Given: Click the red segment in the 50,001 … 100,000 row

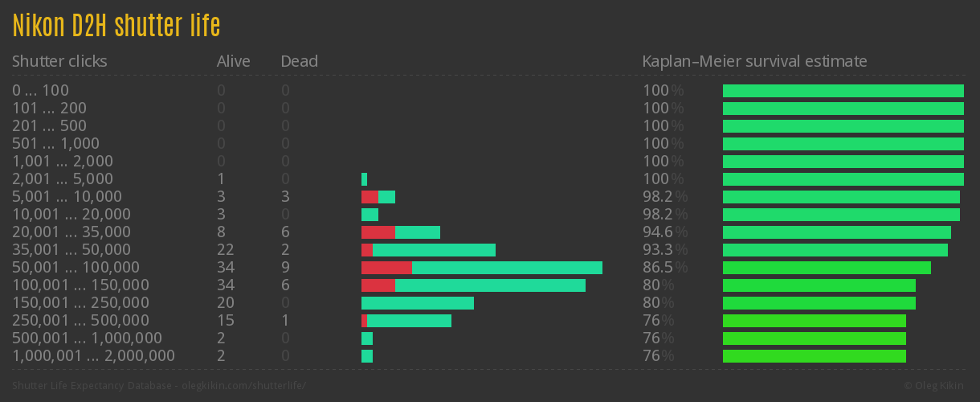Looking at the screenshot, I should [x=386, y=268].
